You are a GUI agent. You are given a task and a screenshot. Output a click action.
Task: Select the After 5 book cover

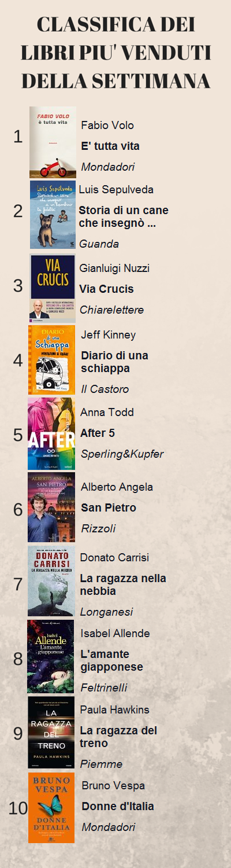[51, 433]
